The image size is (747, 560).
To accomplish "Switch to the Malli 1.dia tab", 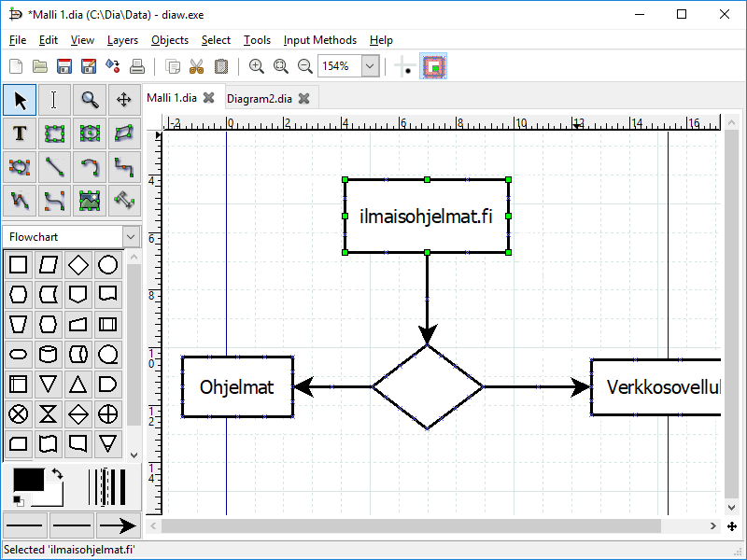I will [172, 98].
